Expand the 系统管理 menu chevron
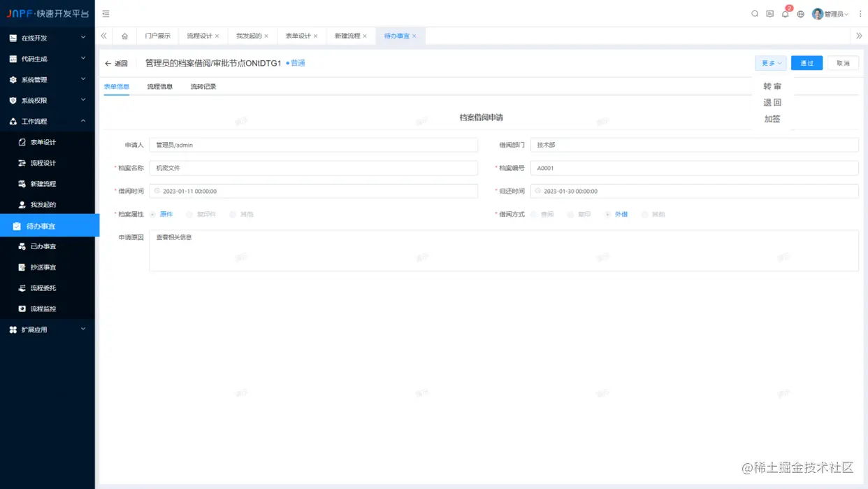 [83, 79]
